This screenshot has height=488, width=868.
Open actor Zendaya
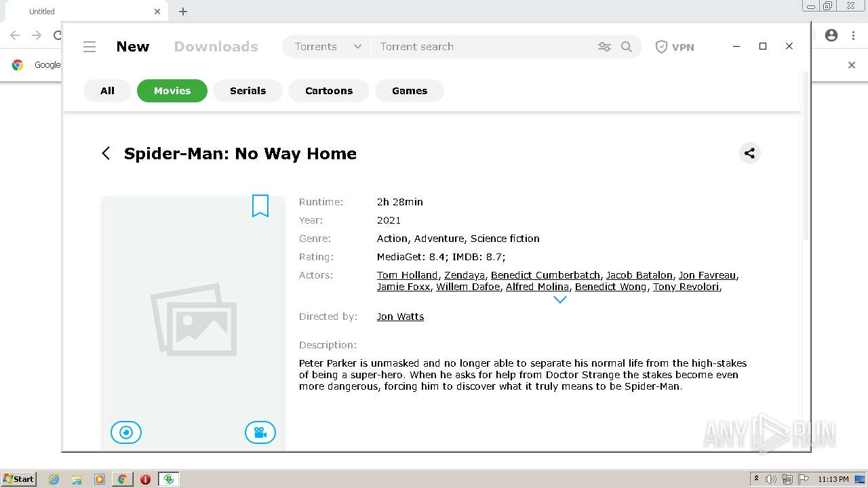tap(465, 275)
